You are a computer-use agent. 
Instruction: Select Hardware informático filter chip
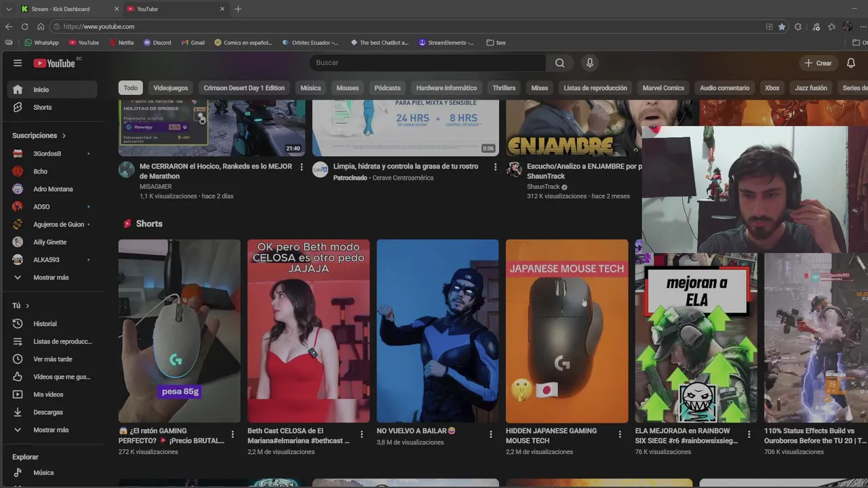pos(446,88)
